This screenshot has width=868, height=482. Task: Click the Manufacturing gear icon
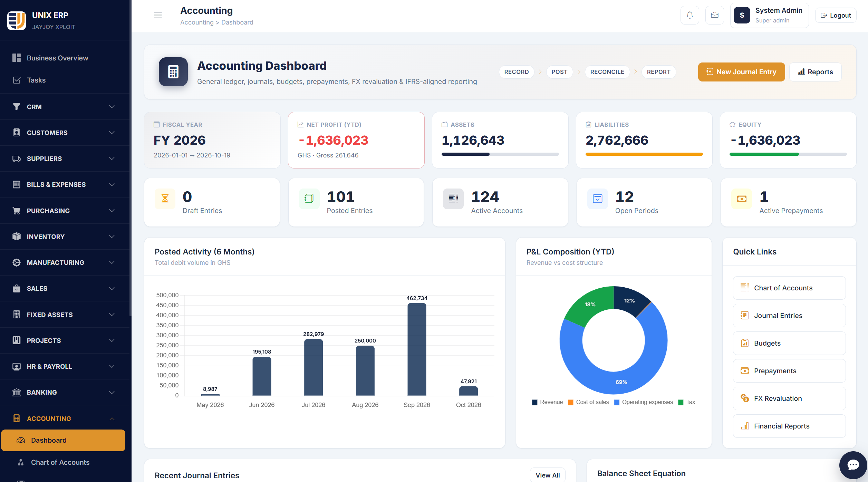coord(16,262)
